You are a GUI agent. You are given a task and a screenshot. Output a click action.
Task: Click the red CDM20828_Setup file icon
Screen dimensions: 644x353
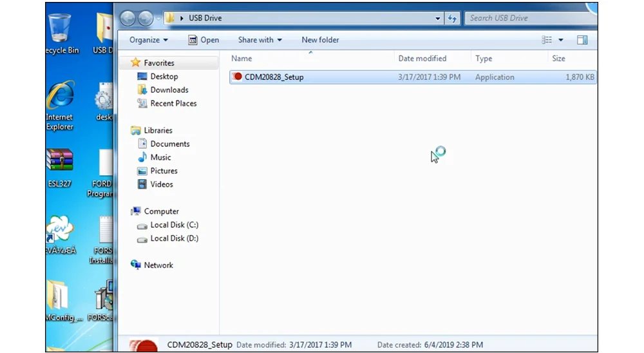click(237, 77)
